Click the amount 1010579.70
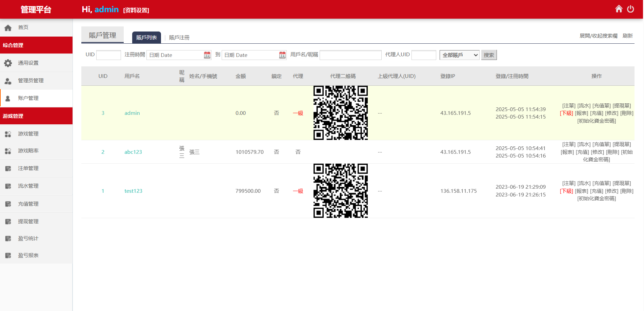 (249, 152)
